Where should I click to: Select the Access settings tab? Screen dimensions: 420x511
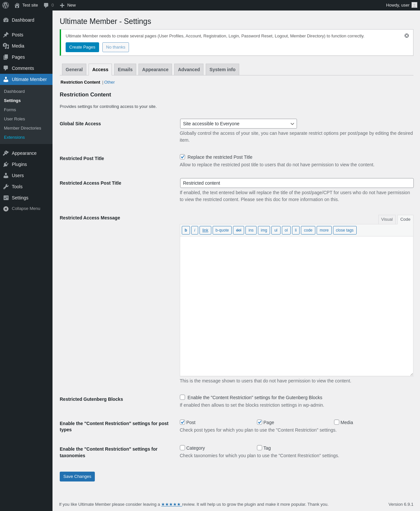(100, 70)
